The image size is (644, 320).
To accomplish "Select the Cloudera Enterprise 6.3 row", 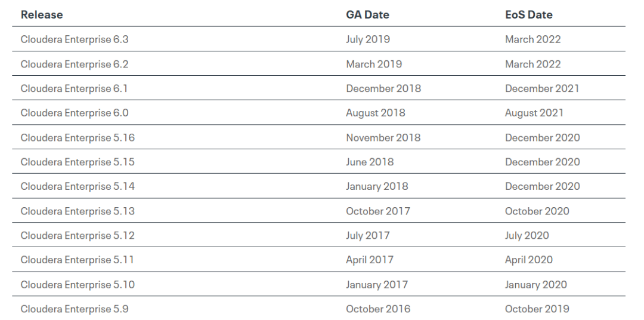I will (318, 39).
